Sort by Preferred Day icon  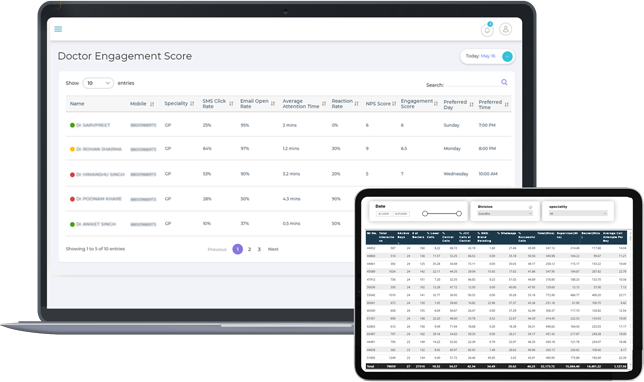point(472,104)
